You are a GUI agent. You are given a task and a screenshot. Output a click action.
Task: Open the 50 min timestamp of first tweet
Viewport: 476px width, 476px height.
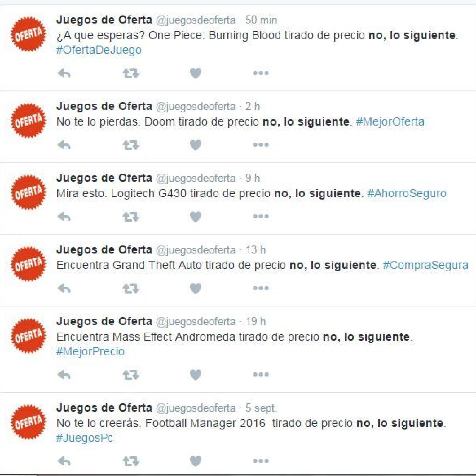click(261, 20)
